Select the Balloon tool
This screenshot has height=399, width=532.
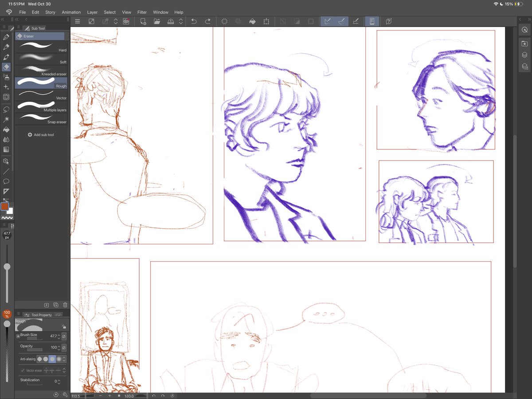(x=6, y=181)
